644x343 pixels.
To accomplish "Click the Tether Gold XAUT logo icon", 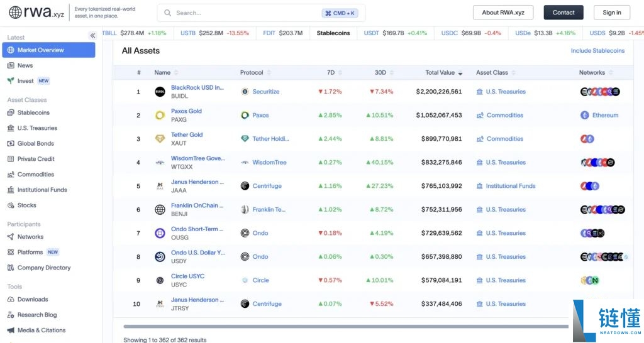I will pos(160,139).
